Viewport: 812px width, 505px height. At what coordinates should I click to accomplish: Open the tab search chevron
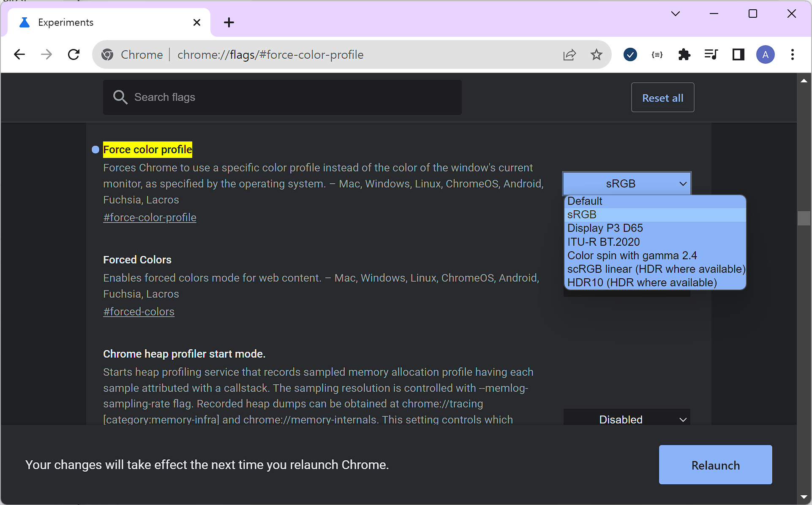[x=675, y=14]
